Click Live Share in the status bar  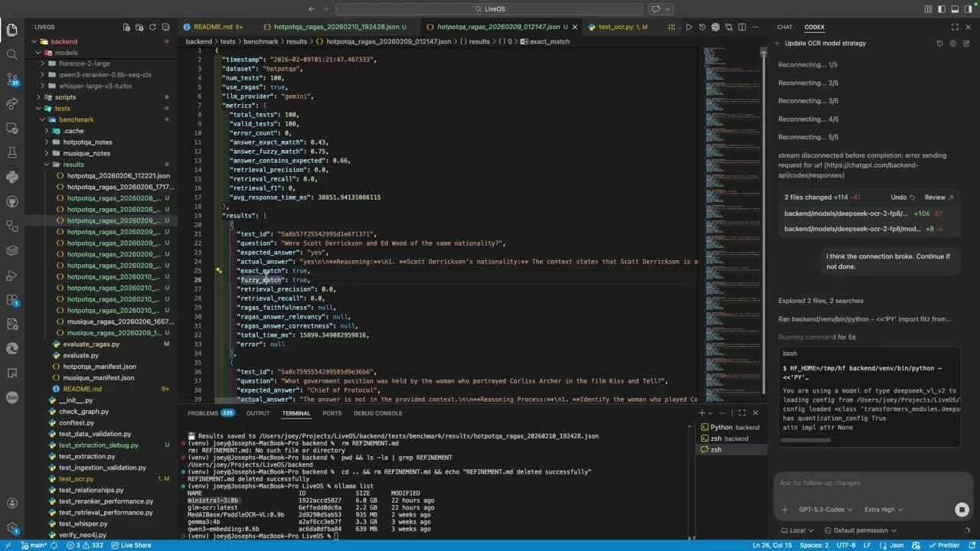pos(131,546)
